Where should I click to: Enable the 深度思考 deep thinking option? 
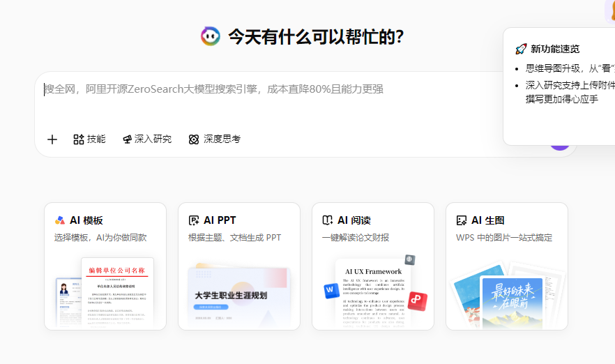pyautogui.click(x=215, y=139)
